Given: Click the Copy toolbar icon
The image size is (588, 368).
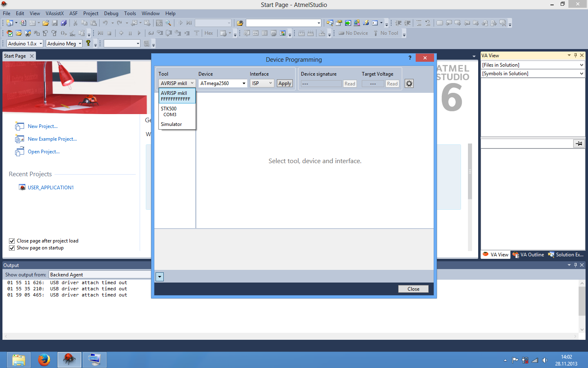Looking at the screenshot, I should click(84, 23).
